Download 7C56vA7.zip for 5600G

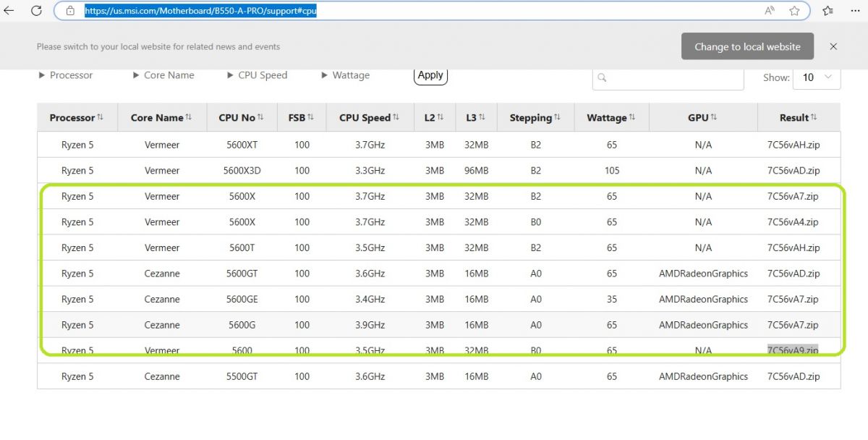point(793,325)
